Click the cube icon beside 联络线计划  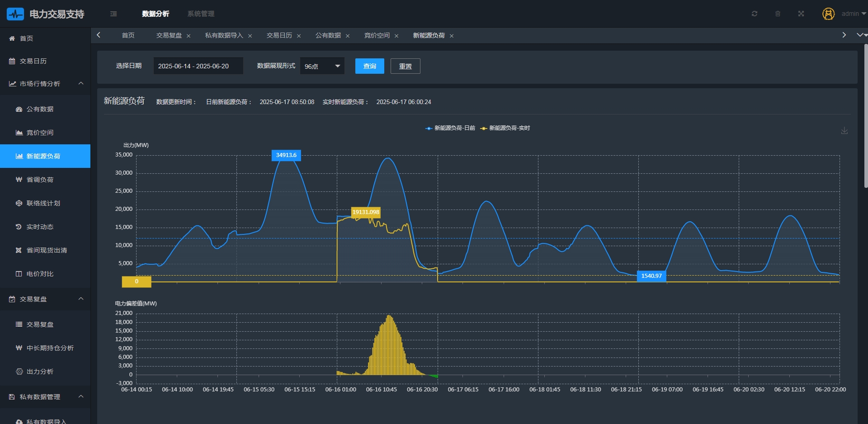pos(19,203)
